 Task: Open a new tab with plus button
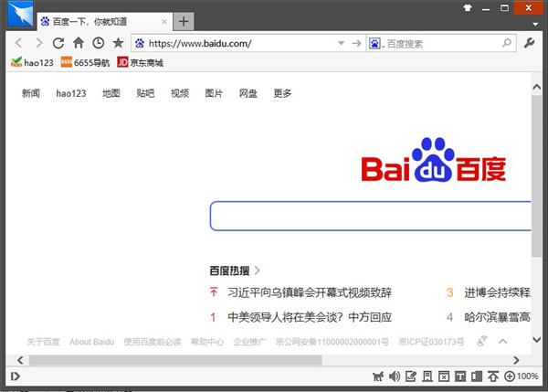point(184,21)
